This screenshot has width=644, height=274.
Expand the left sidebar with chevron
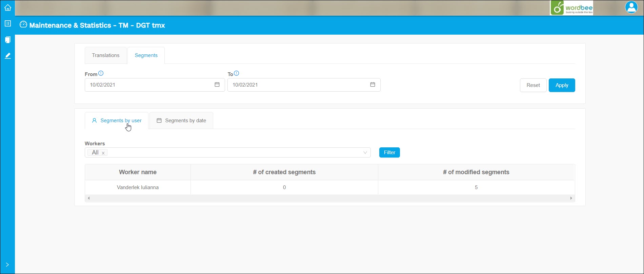pos(7,265)
